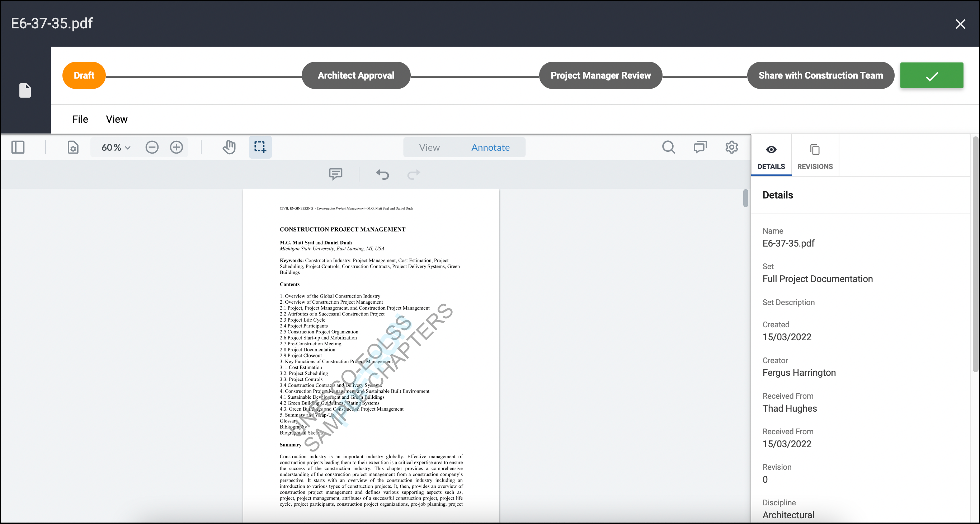Add a comment note annotation
This screenshot has width=980, height=524.
tap(335, 174)
